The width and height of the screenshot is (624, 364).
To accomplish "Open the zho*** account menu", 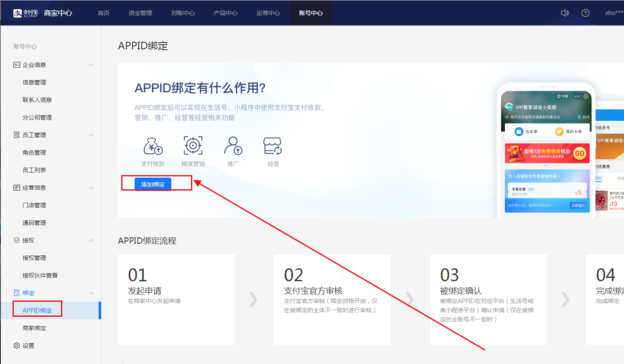I will pos(614,13).
